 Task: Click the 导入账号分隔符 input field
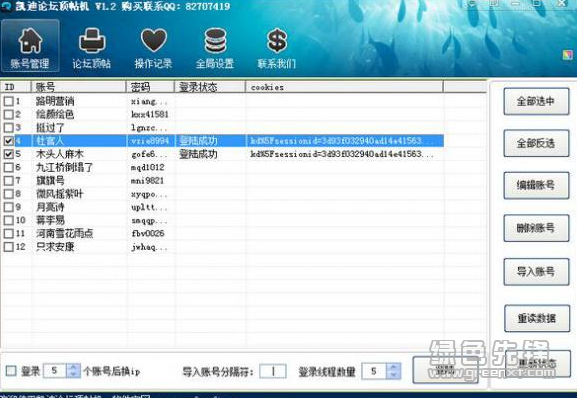[273, 371]
